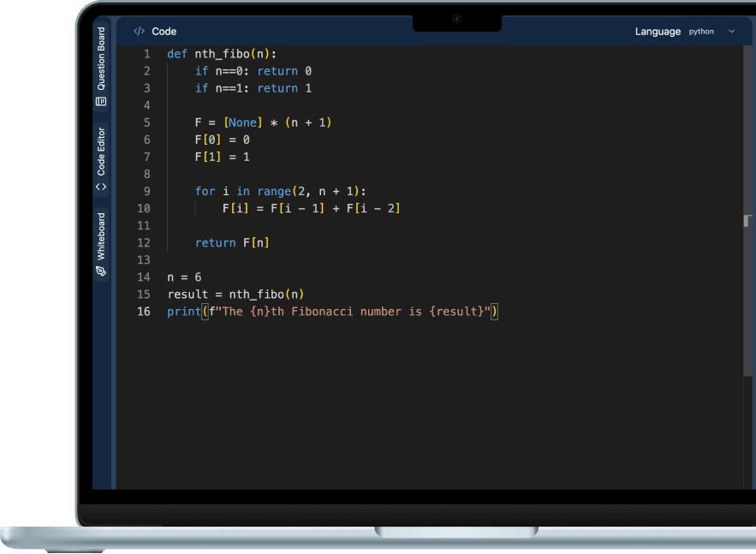Click the Question Board panel icon
This screenshot has height=554, width=756.
click(x=101, y=100)
